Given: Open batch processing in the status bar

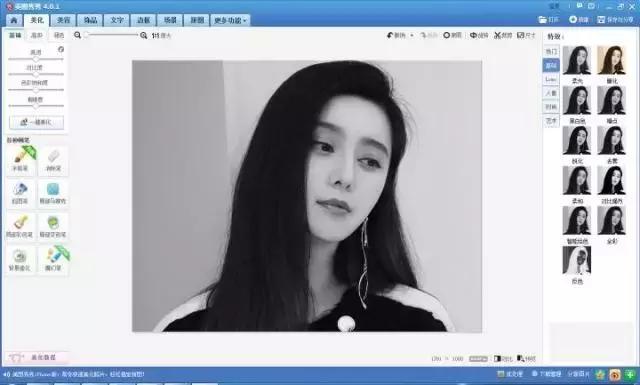Looking at the screenshot, I should [510, 374].
